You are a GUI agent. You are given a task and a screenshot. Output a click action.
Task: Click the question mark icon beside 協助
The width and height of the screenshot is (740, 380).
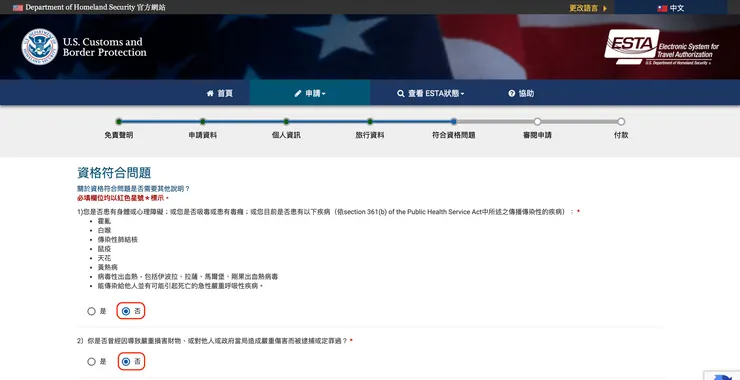pyautogui.click(x=512, y=93)
